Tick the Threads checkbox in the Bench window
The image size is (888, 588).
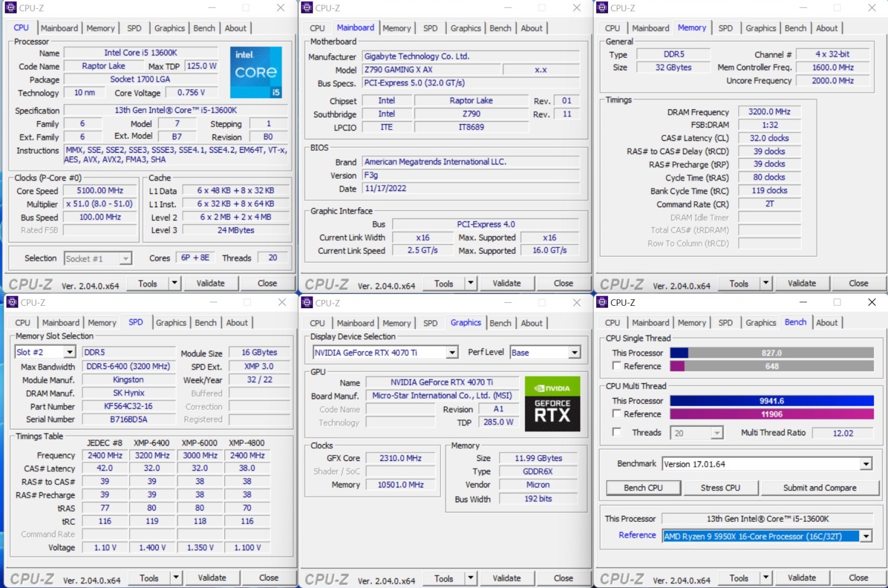pyautogui.click(x=616, y=432)
